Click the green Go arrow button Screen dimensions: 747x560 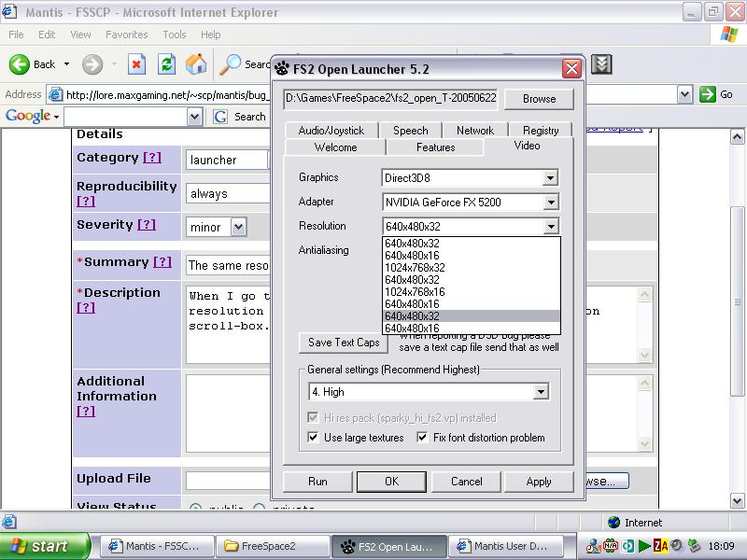coord(708,94)
